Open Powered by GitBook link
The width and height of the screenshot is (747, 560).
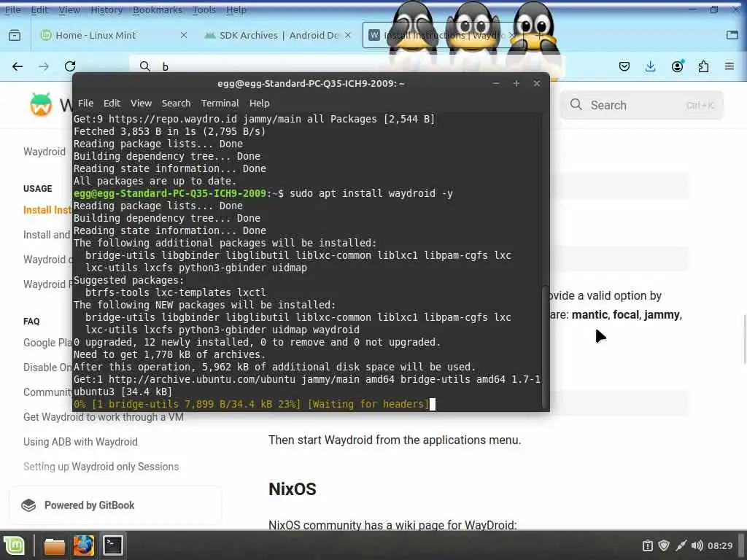click(x=115, y=505)
